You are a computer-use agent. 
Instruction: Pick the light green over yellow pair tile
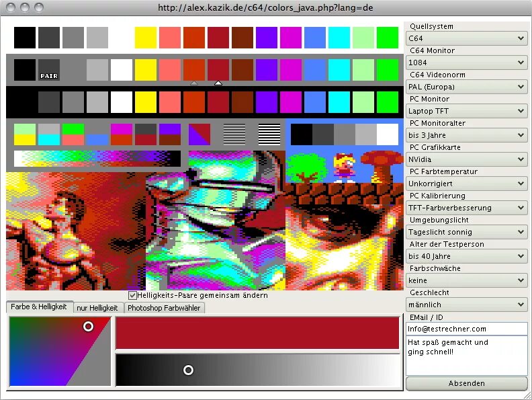click(25, 134)
